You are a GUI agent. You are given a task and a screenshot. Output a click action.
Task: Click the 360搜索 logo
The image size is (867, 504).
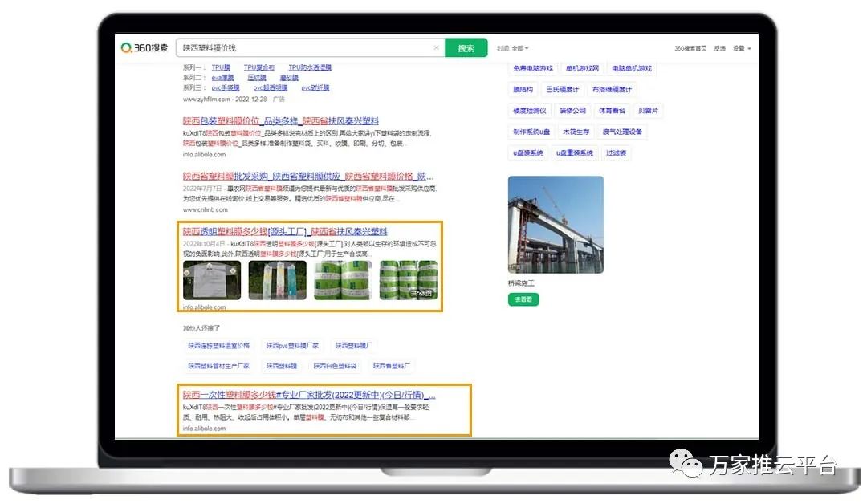(144, 48)
